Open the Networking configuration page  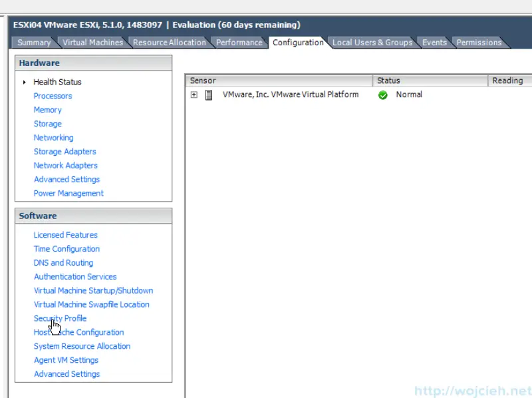click(53, 137)
